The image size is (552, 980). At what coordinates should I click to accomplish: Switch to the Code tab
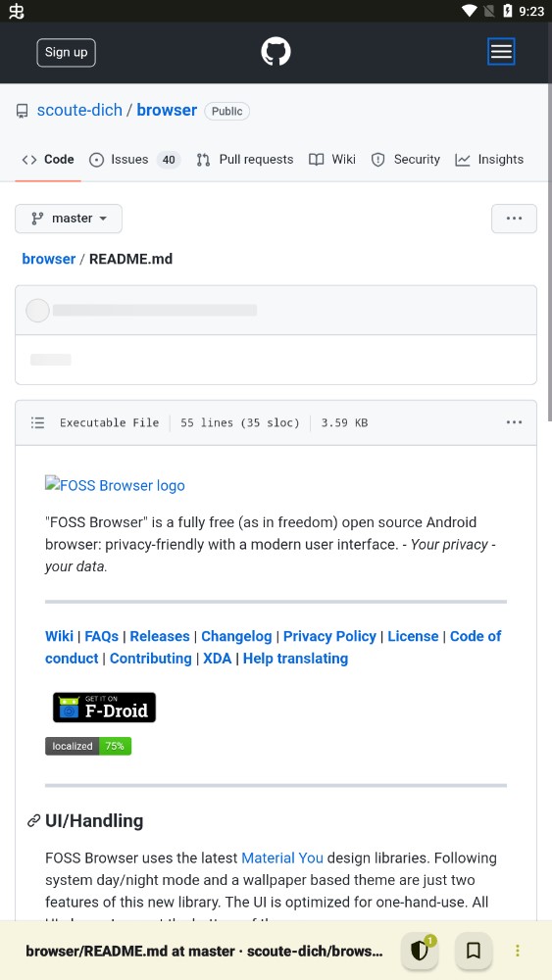coord(48,160)
